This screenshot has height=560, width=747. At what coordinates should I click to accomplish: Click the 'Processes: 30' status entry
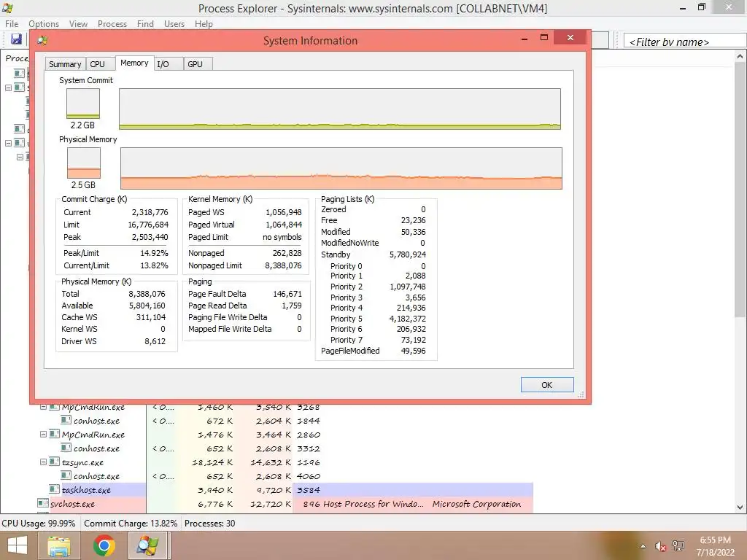pos(209,524)
